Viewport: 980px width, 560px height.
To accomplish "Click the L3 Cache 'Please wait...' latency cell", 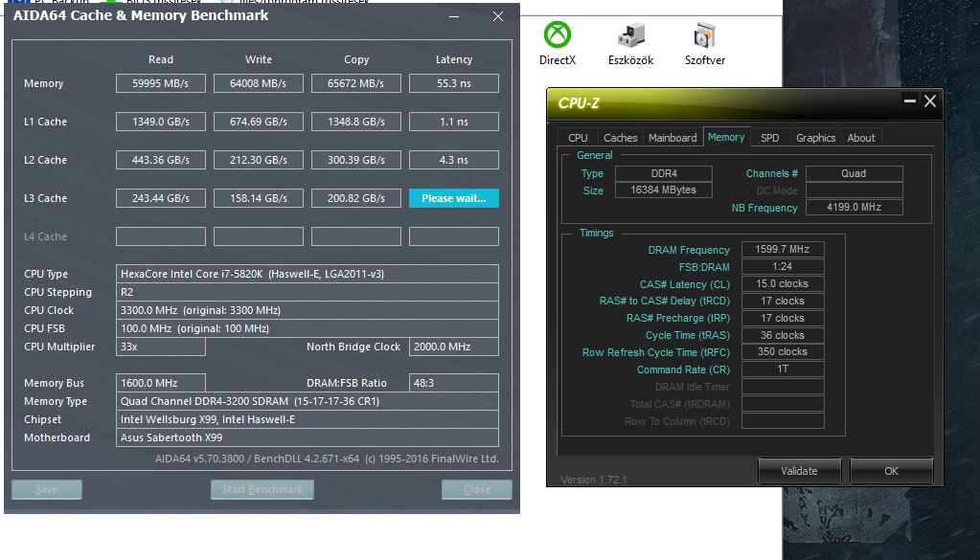I will click(x=454, y=198).
